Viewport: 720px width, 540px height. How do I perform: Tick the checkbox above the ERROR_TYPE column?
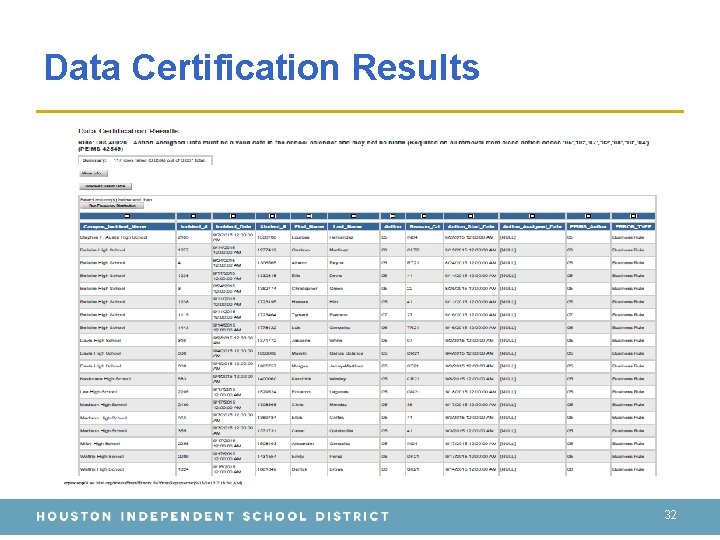[633, 216]
